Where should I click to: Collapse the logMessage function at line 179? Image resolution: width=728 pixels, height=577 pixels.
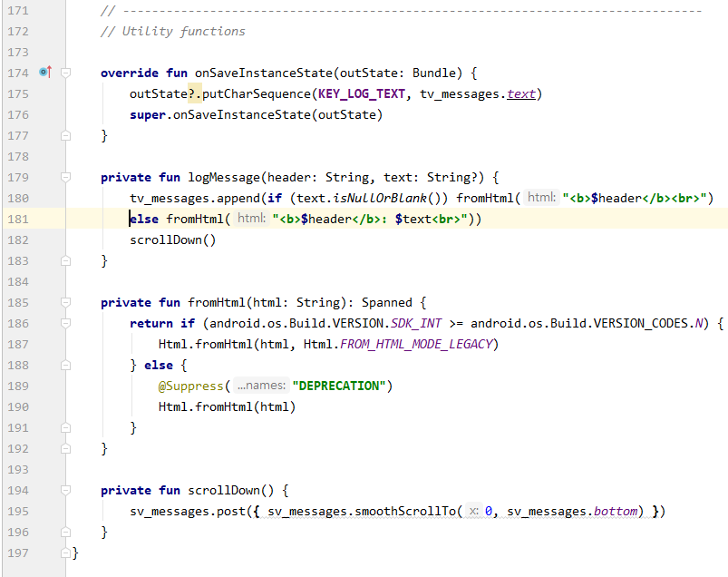(x=65, y=177)
